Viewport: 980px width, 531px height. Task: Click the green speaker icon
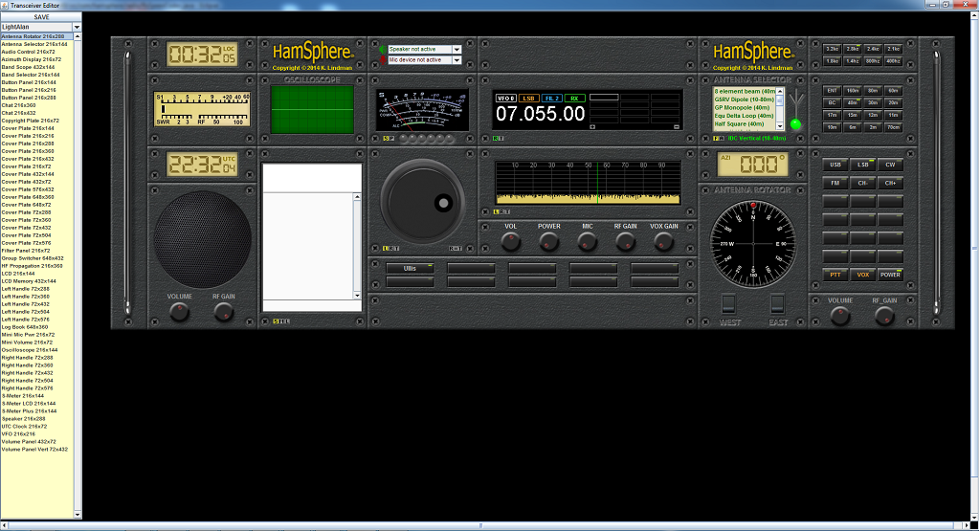(383, 50)
